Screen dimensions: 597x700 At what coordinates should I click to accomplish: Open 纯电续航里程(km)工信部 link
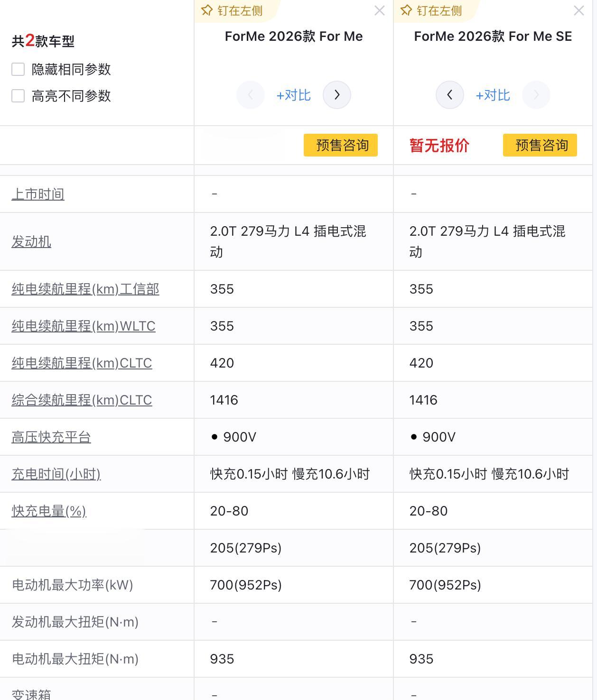85,289
